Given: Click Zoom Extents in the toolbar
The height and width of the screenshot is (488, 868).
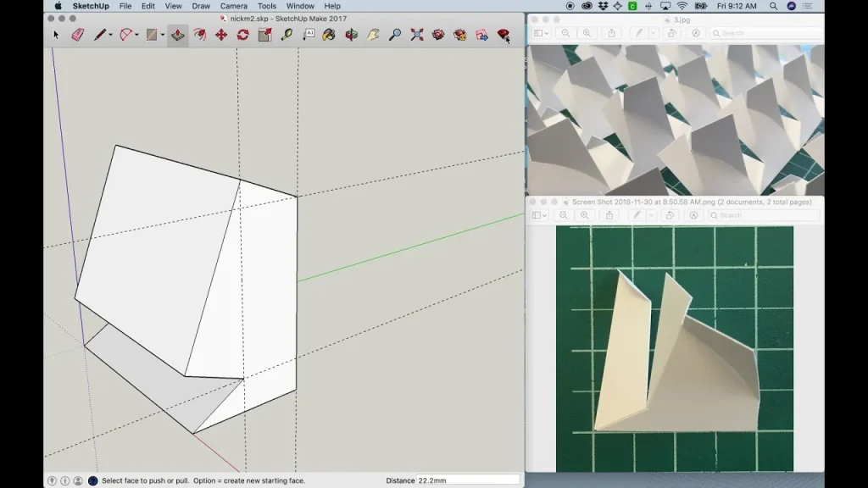Looking at the screenshot, I should (x=415, y=36).
